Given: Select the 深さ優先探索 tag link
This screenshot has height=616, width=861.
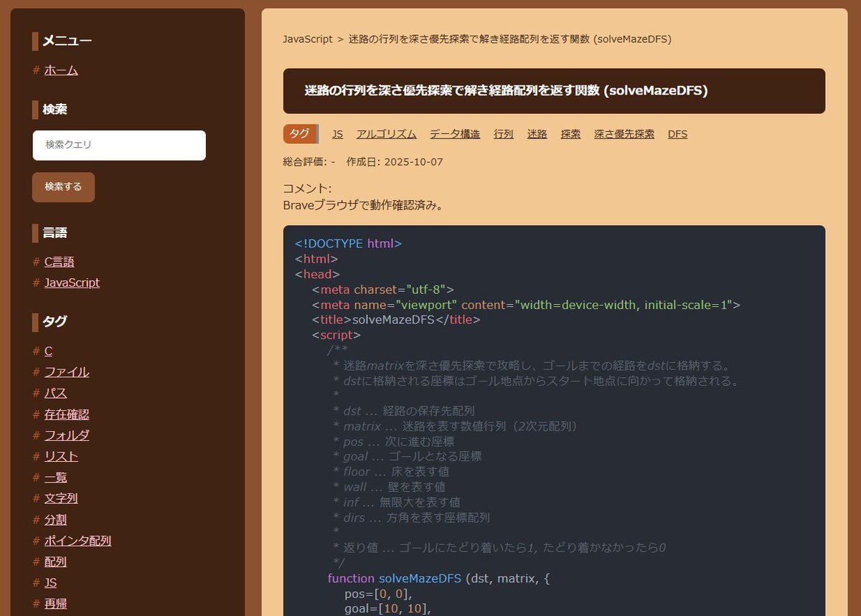Looking at the screenshot, I should click(x=624, y=134).
